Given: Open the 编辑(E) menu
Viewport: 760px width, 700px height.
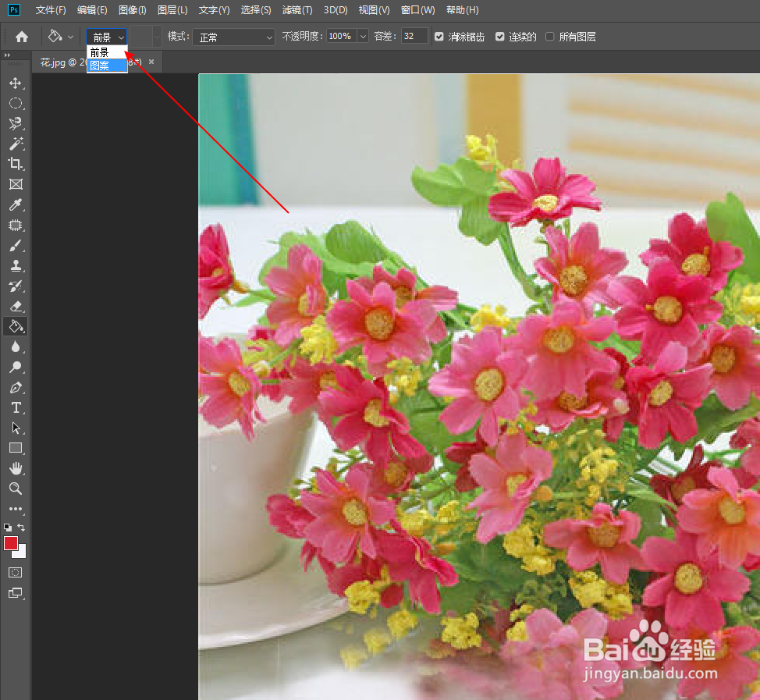Looking at the screenshot, I should click(x=92, y=10).
